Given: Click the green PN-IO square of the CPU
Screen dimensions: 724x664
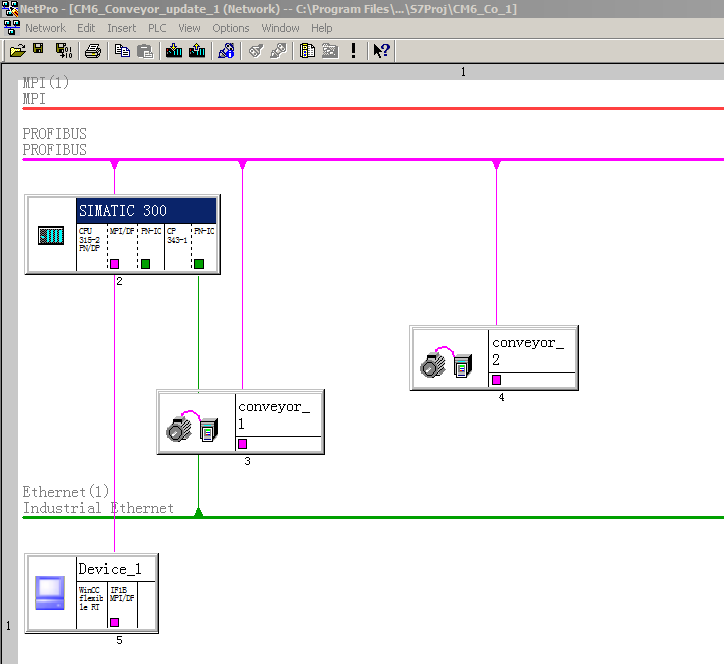Looking at the screenshot, I should (145, 264).
